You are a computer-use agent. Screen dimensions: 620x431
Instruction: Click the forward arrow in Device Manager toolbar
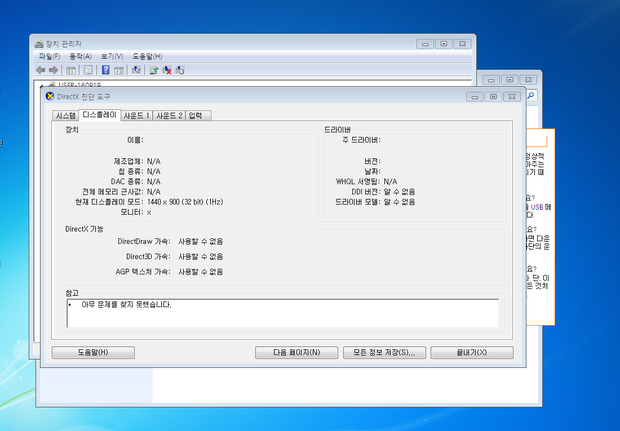tap(53, 70)
